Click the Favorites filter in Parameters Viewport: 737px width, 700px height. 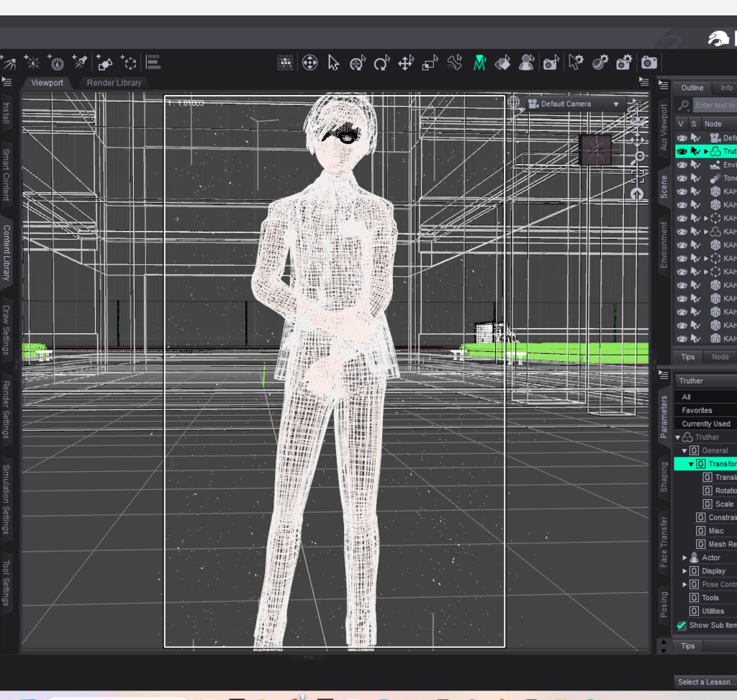(x=705, y=410)
